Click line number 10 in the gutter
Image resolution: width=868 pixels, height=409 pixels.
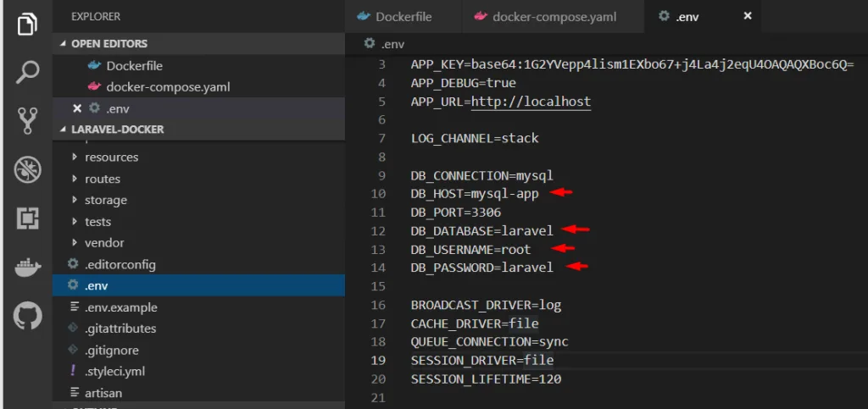tap(378, 194)
